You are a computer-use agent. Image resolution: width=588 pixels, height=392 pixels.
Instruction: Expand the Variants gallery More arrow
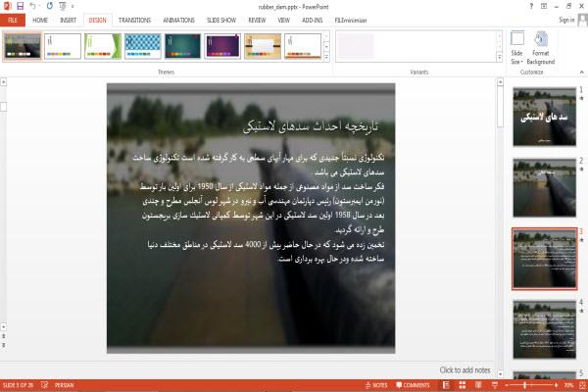coord(499,58)
